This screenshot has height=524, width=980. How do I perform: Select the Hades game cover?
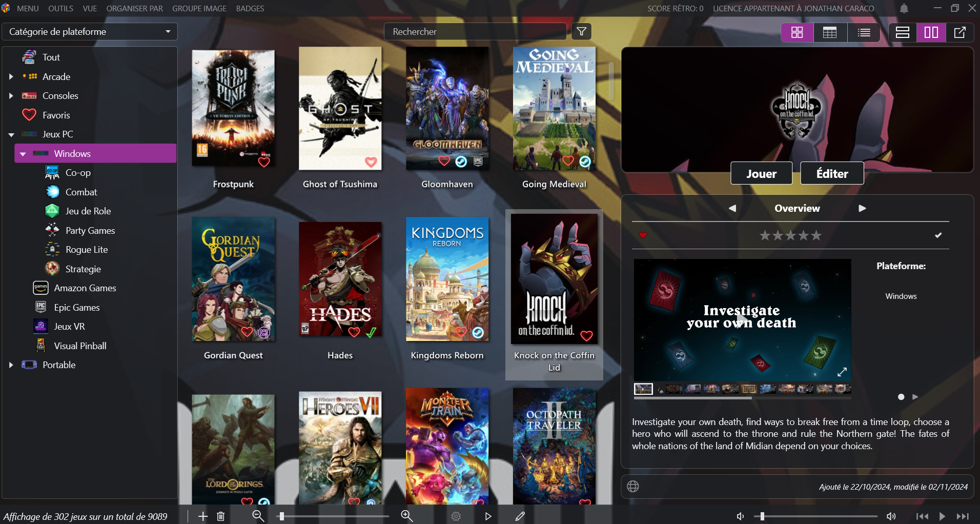tap(340, 279)
